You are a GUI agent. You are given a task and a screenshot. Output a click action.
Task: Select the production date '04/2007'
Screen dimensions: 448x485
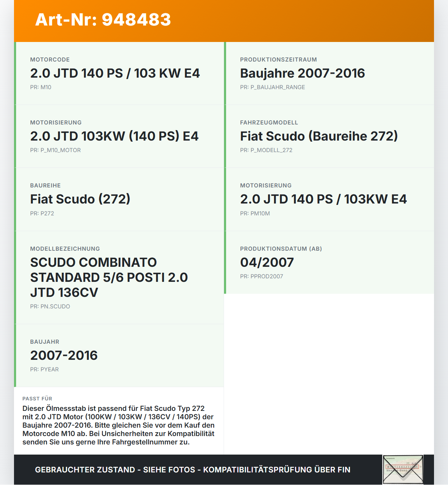[x=267, y=263]
